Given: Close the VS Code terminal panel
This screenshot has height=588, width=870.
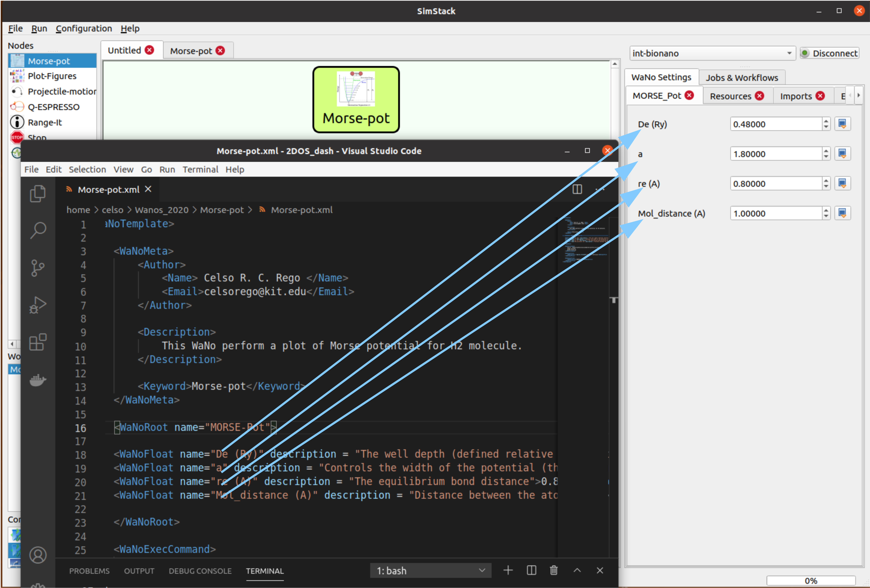Looking at the screenshot, I should pos(600,570).
